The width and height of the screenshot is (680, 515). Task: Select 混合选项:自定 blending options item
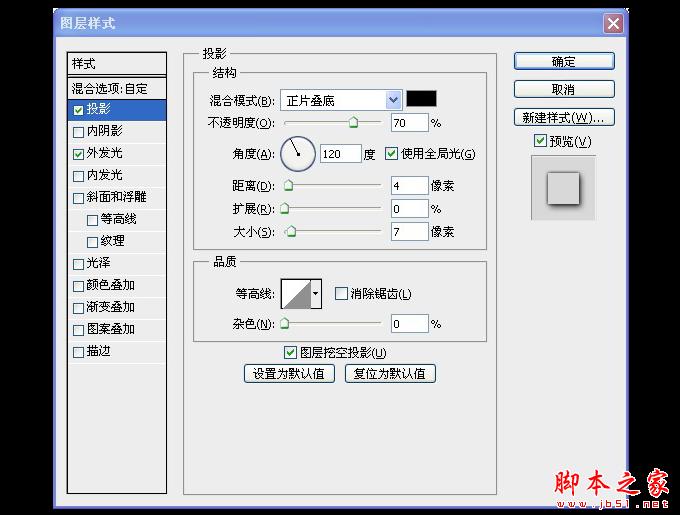[117, 88]
